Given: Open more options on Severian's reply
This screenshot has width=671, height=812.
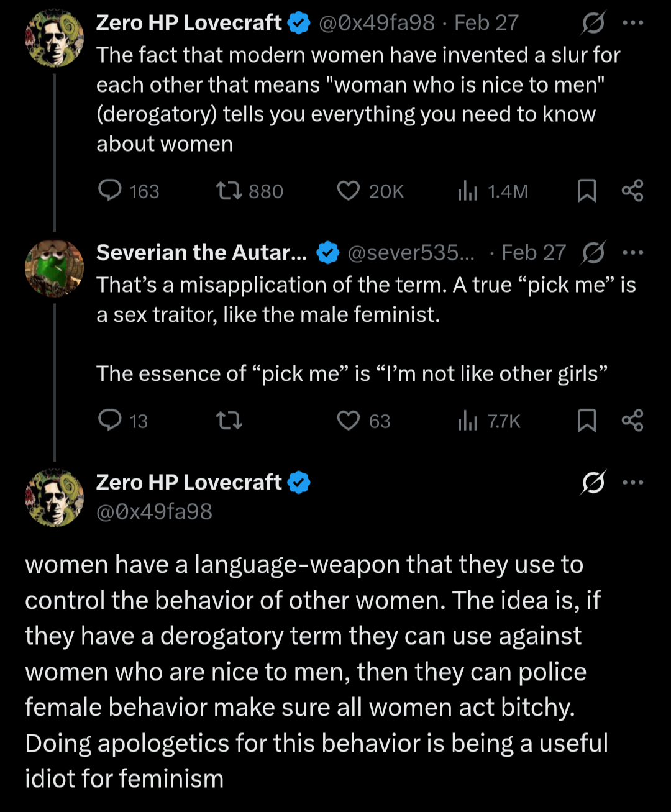Looking at the screenshot, I should click(x=632, y=253).
